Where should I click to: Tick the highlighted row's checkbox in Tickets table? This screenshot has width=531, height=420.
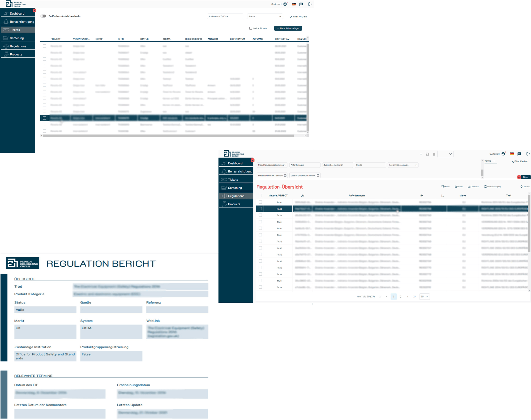pos(45,118)
